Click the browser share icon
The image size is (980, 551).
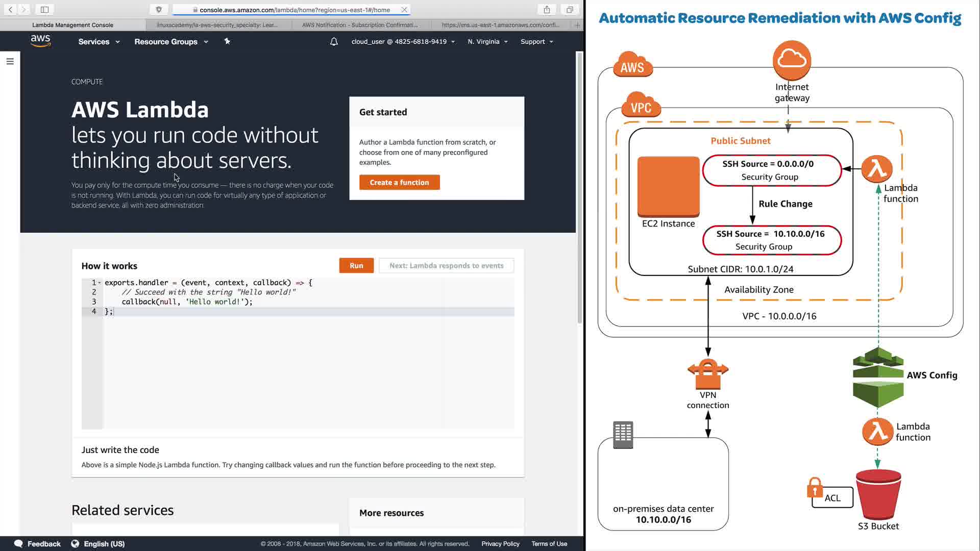click(547, 10)
